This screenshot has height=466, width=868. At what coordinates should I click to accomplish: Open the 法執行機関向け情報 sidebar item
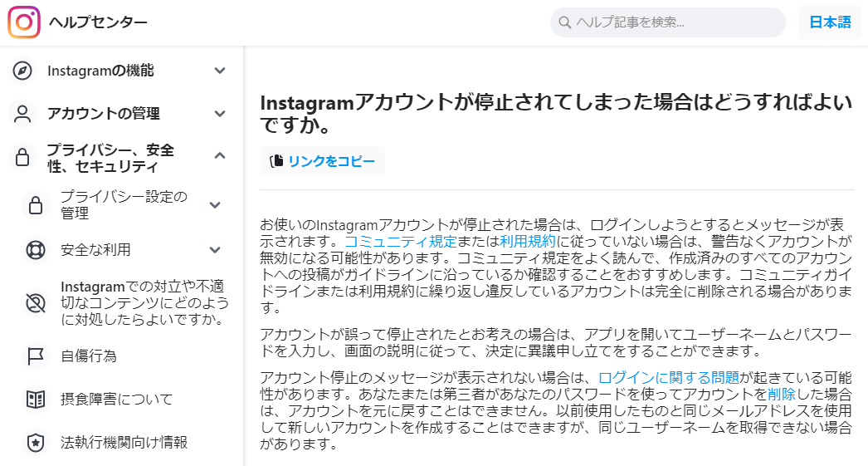pyautogui.click(x=124, y=443)
